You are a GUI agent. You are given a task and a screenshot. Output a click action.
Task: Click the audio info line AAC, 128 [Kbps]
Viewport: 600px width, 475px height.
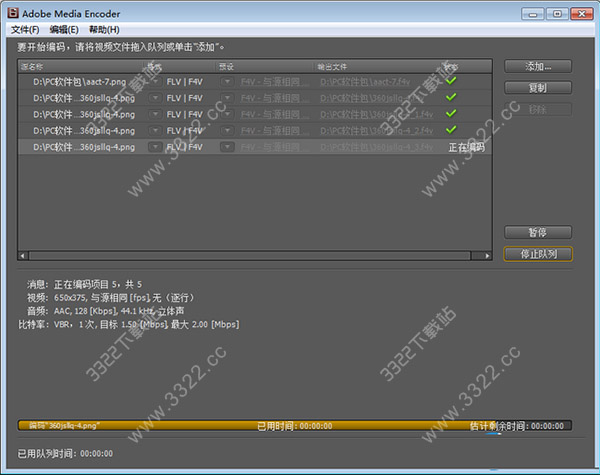coord(119,311)
